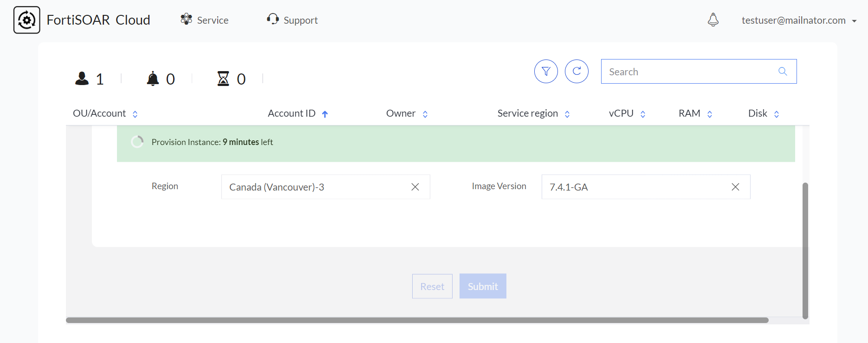Open the filter funnel button

(546, 72)
